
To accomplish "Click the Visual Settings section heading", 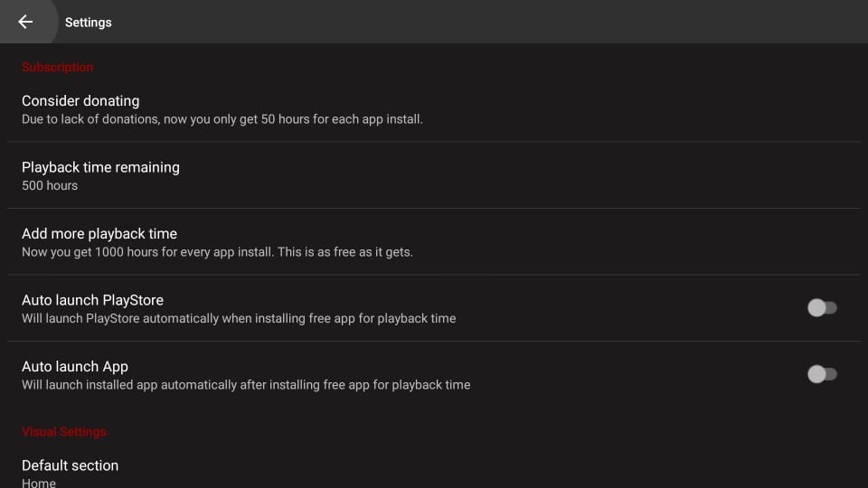I will click(63, 432).
